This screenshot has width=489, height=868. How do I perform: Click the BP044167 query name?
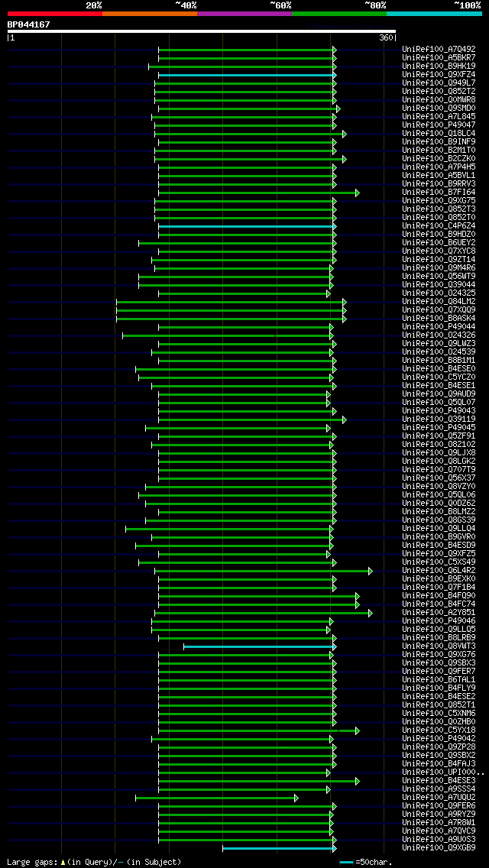click(29, 24)
